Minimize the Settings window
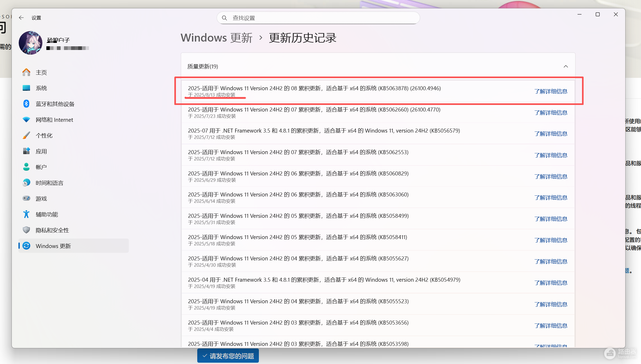The image size is (641, 364). tap(579, 14)
